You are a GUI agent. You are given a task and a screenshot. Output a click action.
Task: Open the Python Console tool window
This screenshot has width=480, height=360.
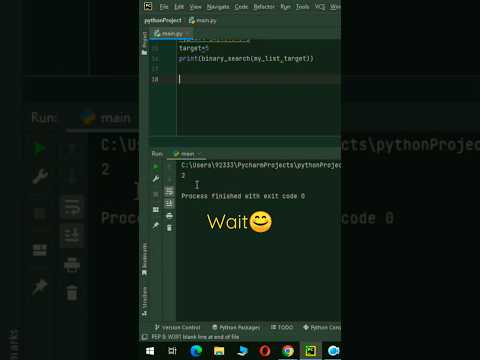(x=322, y=327)
